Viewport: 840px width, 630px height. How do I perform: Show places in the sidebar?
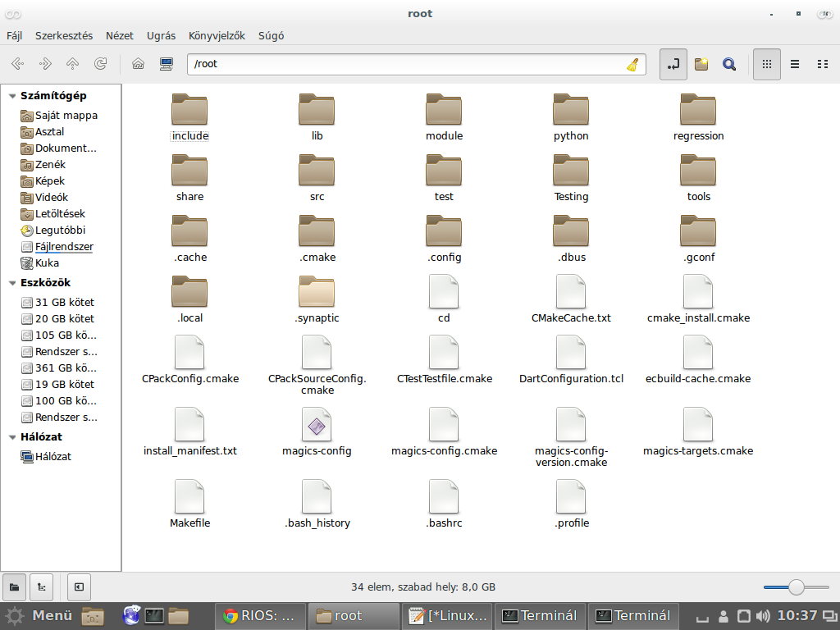15,587
